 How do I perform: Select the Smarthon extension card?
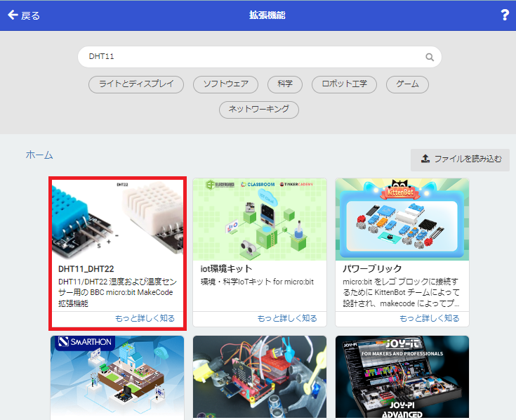pos(117,378)
